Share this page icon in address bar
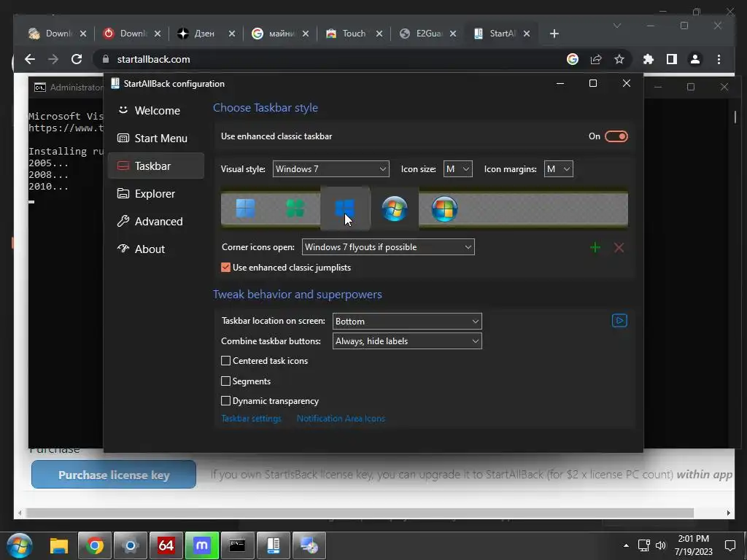 [596, 59]
